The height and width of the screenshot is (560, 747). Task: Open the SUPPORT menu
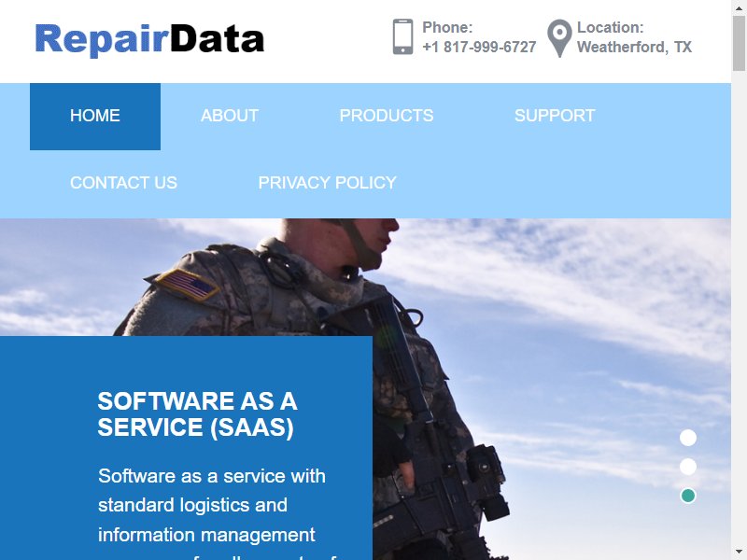click(555, 116)
